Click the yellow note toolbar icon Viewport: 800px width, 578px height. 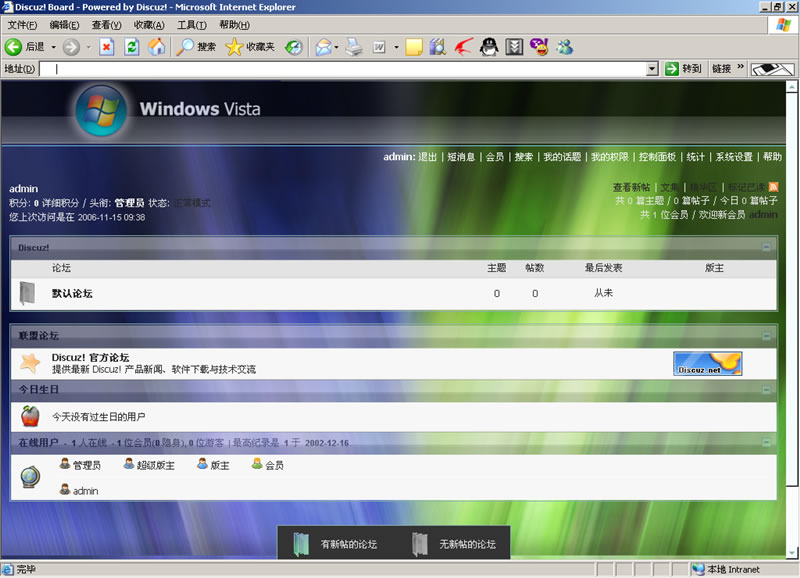pos(414,47)
